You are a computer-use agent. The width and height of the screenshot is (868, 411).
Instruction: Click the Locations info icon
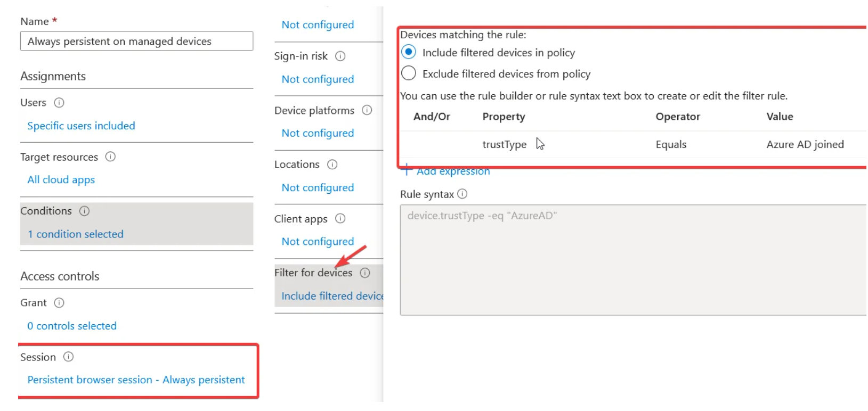(x=332, y=165)
